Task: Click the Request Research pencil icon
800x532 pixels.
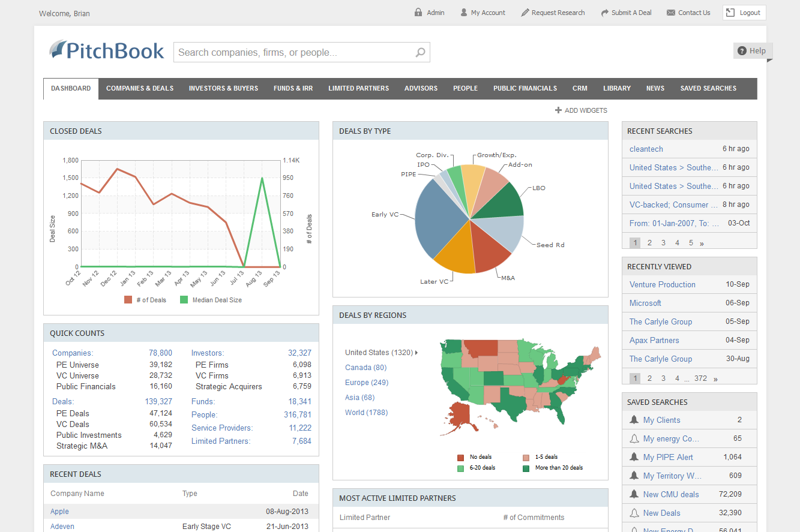Action: (x=525, y=13)
